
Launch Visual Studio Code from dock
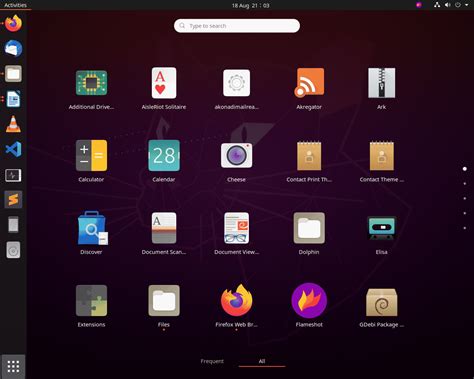13,149
